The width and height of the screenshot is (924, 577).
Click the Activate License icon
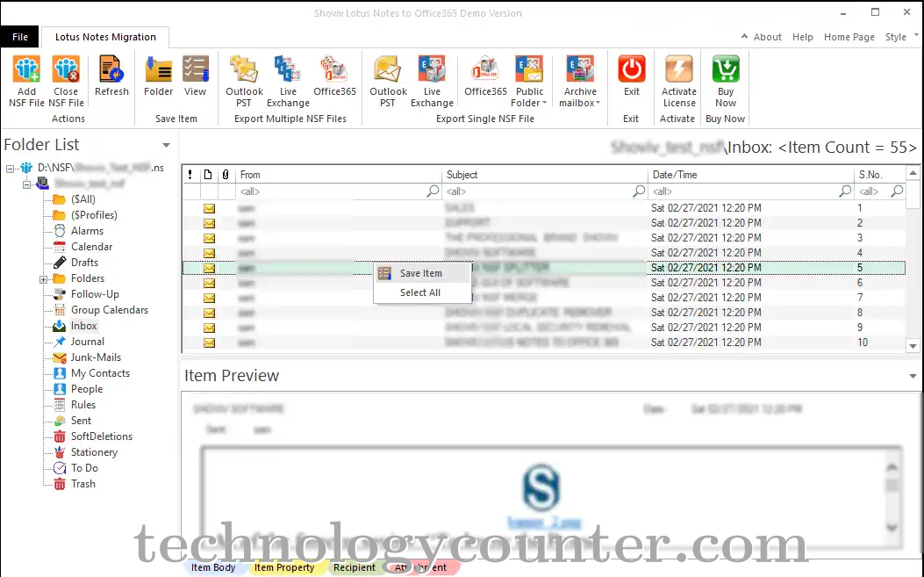click(679, 69)
